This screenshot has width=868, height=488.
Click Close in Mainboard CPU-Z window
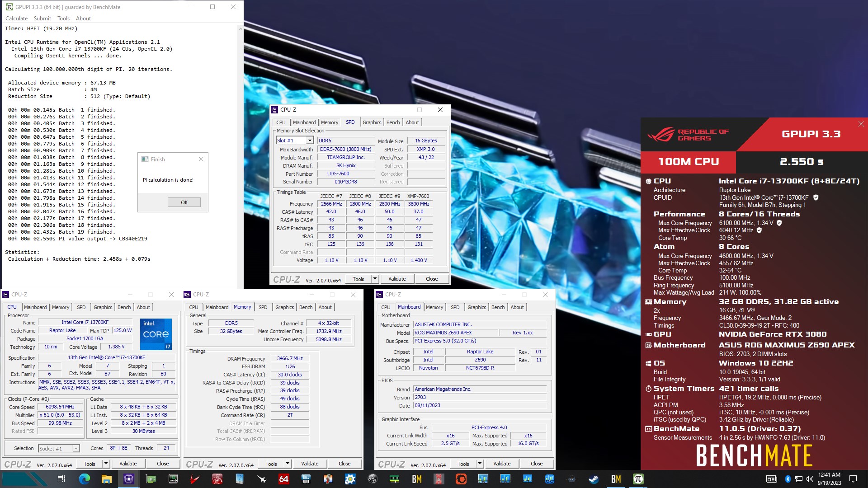click(x=537, y=464)
